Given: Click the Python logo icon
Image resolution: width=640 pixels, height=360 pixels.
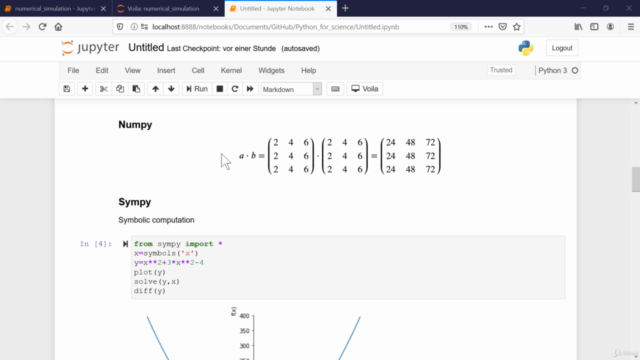Looking at the screenshot, I should 526,48.
